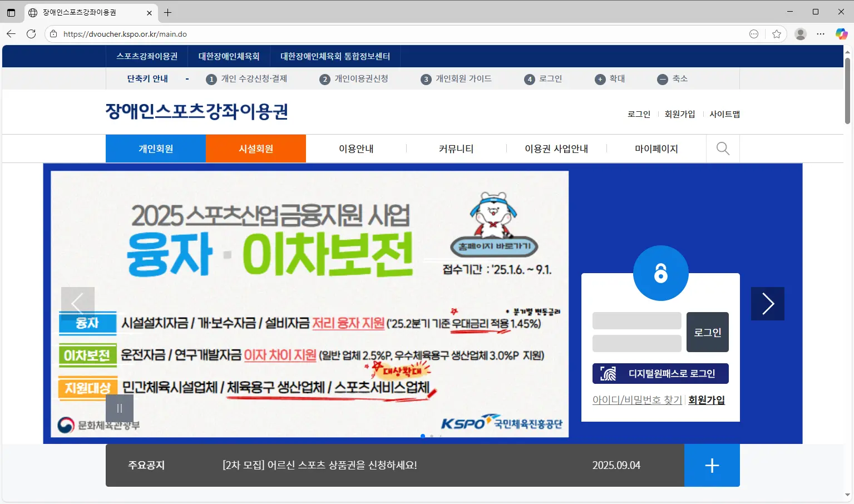
Task: Click the 단축키 안내 label
Action: point(147,79)
